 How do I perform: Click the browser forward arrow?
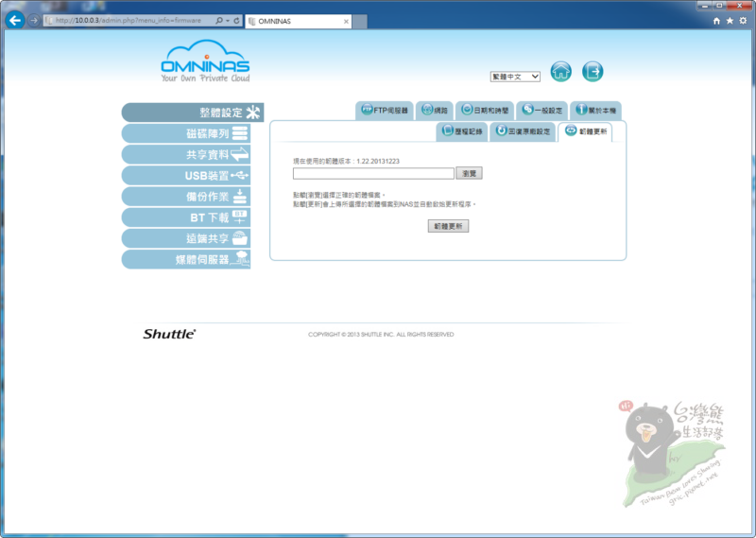tap(34, 20)
